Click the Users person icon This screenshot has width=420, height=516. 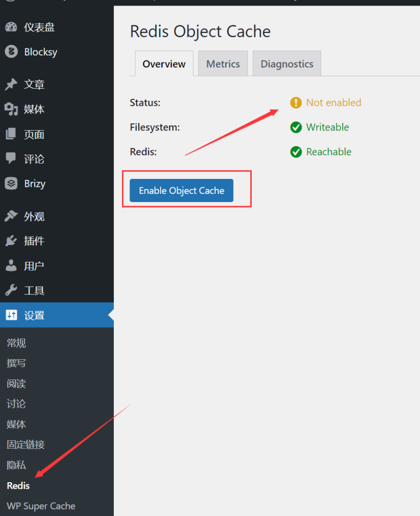pos(11,266)
